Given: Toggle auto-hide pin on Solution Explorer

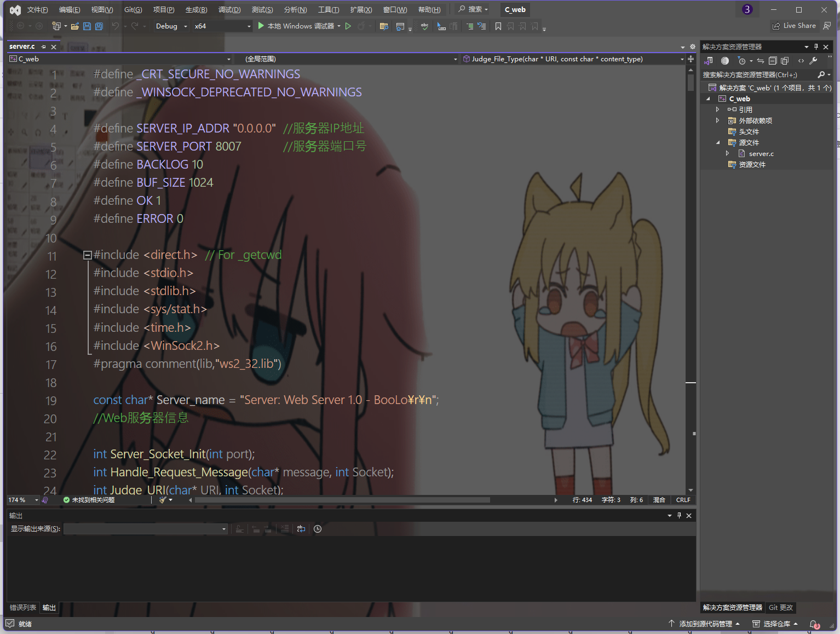Looking at the screenshot, I should (x=816, y=47).
